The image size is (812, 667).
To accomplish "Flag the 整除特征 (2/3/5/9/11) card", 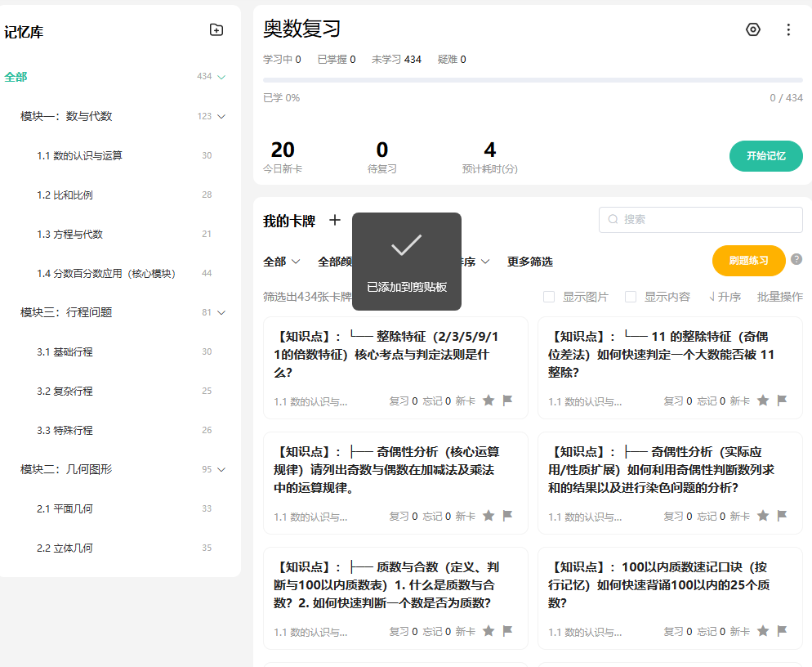I will coord(507,400).
